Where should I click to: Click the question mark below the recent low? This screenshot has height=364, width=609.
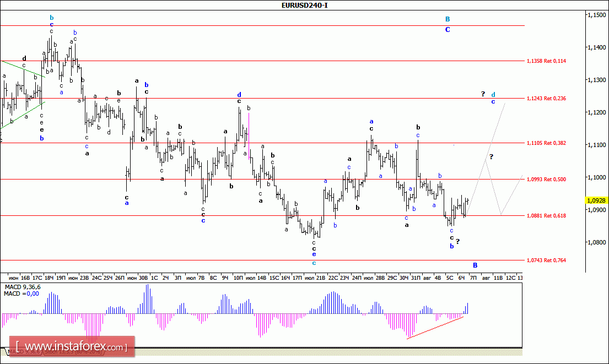[458, 241]
